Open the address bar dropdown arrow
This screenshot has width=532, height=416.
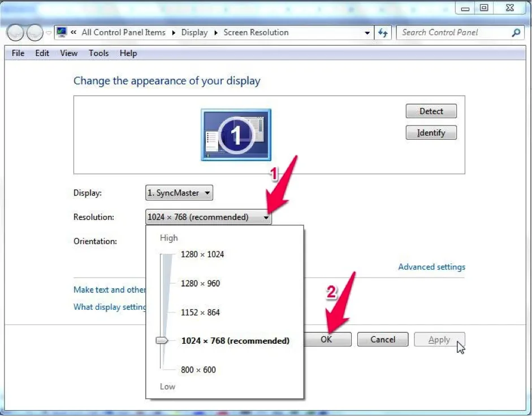(x=367, y=32)
